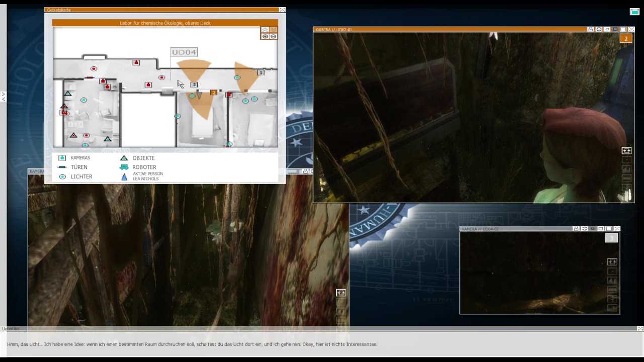Toggle the red light in the left lab's lower area

tap(86, 135)
